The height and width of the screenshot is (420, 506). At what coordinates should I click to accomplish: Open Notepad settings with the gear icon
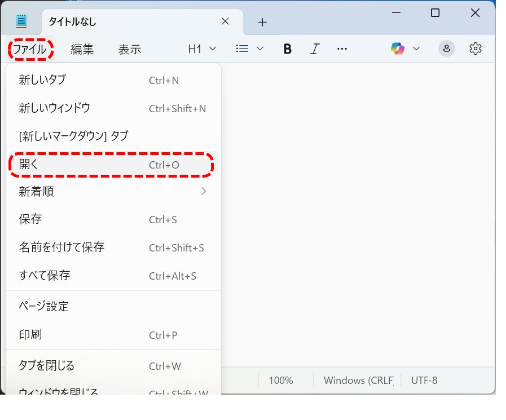[x=476, y=48]
